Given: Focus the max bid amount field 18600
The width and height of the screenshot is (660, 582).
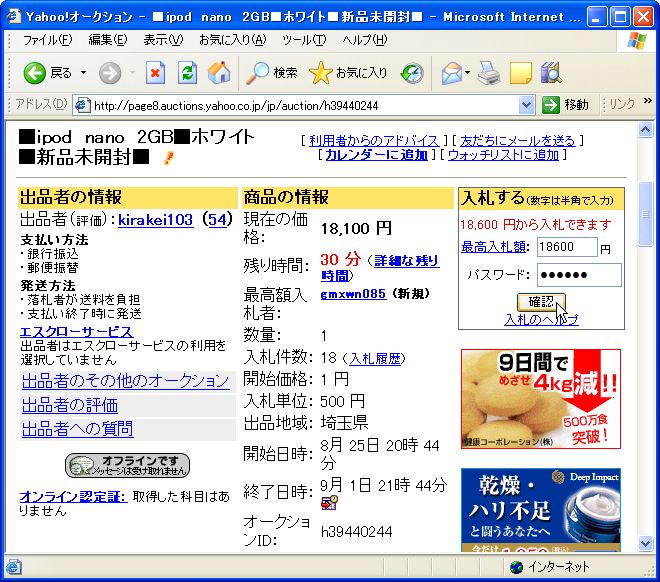Looking at the screenshot, I should pos(567,247).
